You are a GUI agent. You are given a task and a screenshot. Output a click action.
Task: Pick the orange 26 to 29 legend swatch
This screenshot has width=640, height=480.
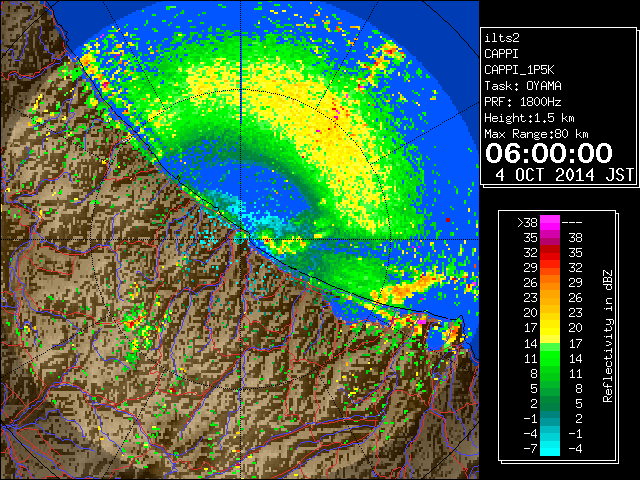(x=550, y=282)
